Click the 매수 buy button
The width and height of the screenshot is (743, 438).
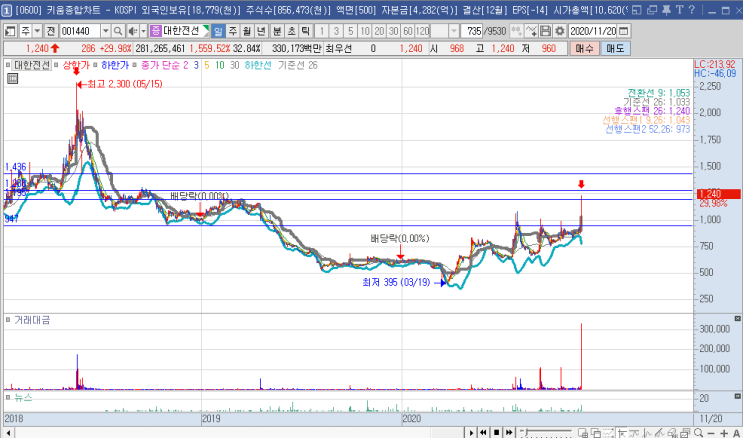tap(584, 48)
